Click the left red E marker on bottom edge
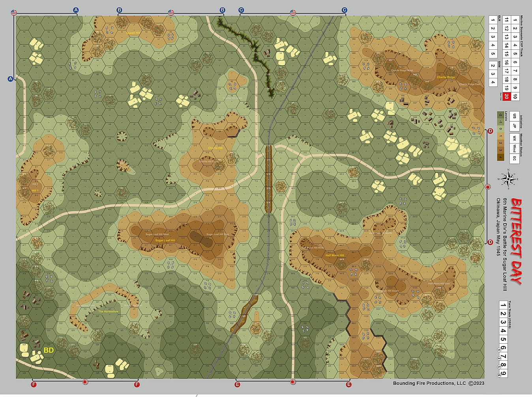 click(237, 384)
